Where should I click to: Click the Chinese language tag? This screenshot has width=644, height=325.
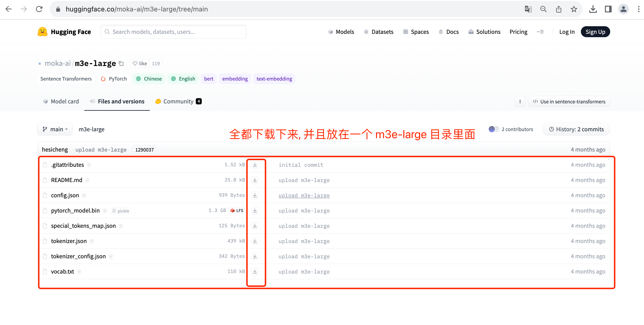(149, 79)
